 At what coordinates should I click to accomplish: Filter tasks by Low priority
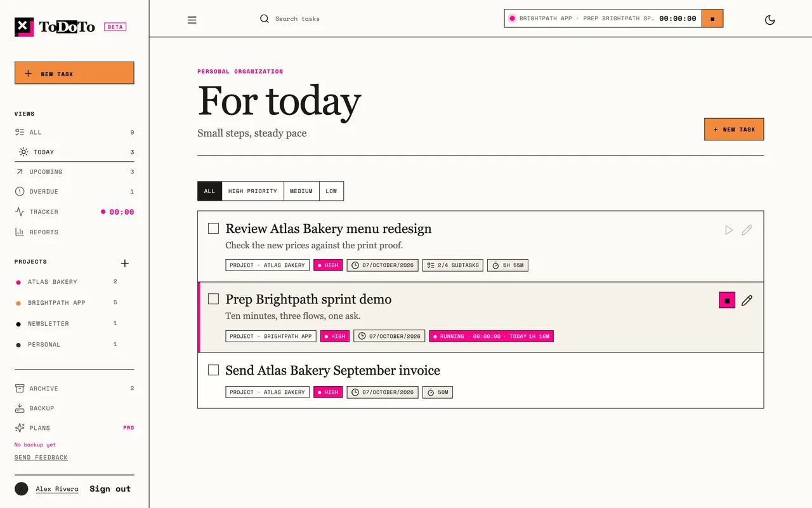click(331, 191)
